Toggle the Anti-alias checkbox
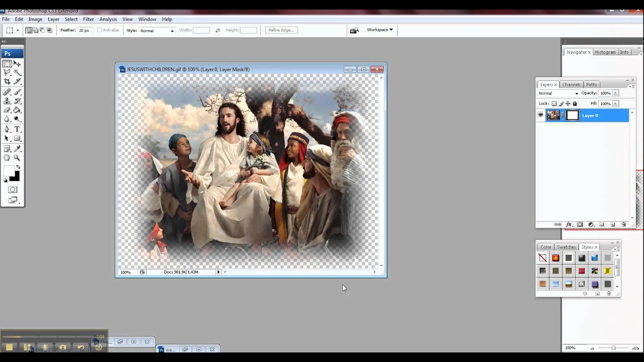 [x=99, y=30]
